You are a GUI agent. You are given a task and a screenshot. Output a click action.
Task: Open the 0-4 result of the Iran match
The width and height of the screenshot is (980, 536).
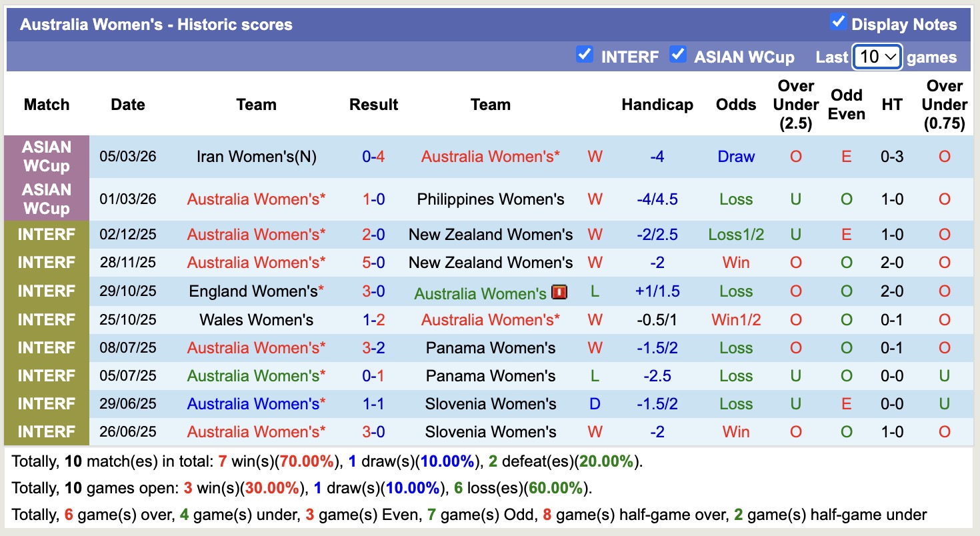(373, 157)
